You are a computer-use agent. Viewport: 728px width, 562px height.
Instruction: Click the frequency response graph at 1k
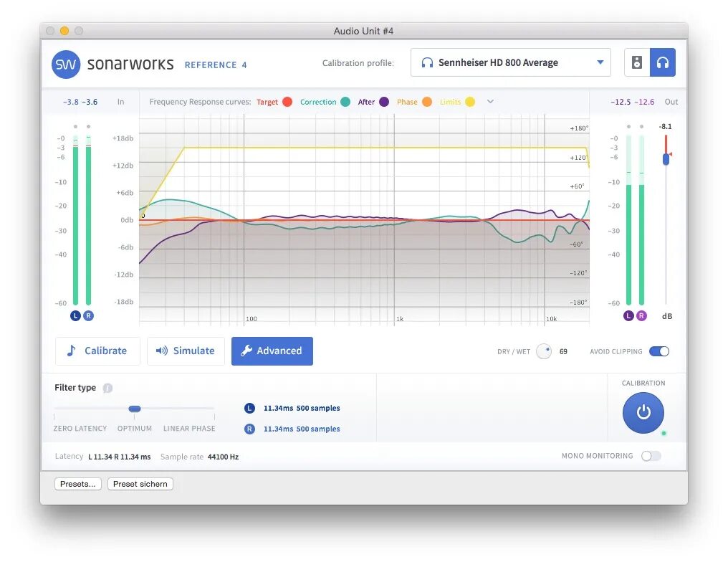[x=394, y=220]
